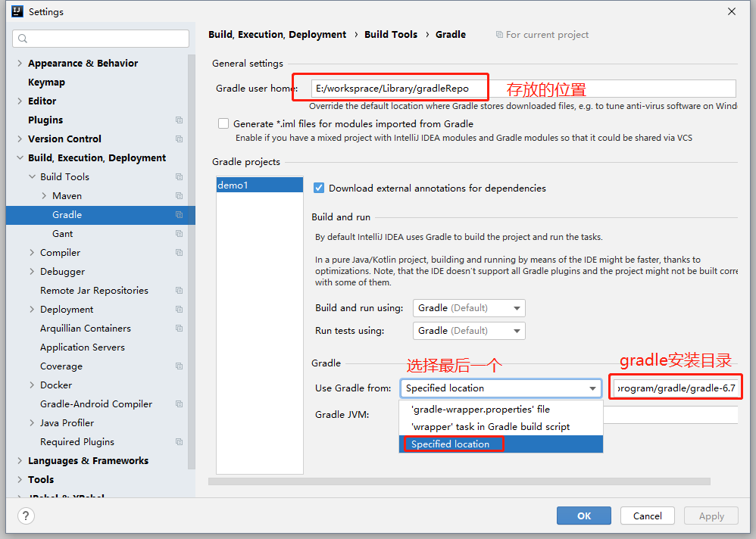Click the Gradle user home field
Screen dimensions: 756x539
coord(523,89)
